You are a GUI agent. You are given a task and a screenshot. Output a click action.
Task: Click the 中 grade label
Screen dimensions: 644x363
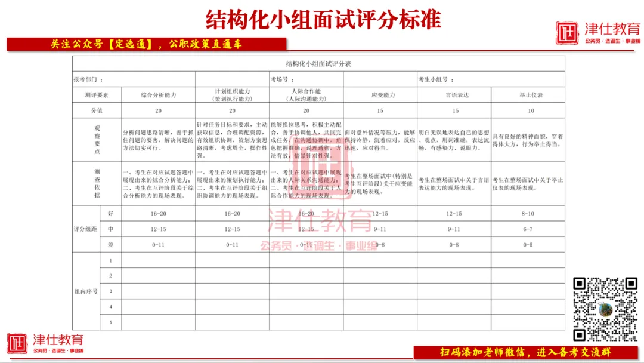tap(110, 229)
